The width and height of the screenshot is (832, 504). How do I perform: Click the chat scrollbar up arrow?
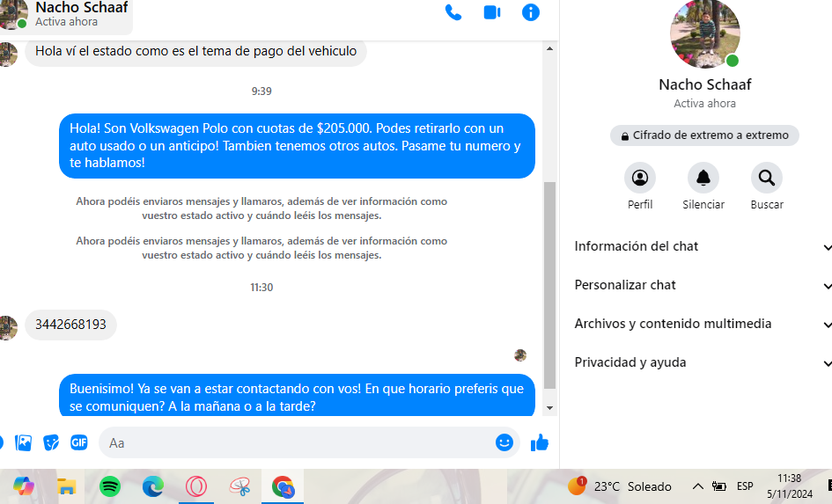[549, 48]
